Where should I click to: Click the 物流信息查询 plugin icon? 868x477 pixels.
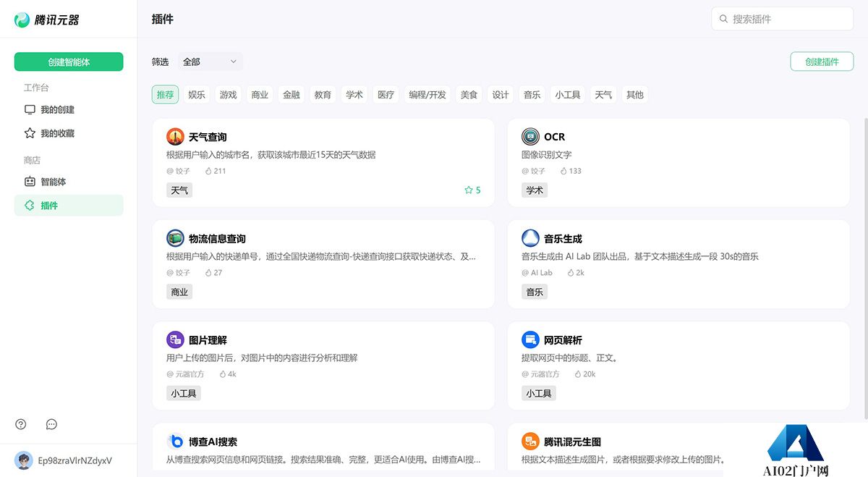(175, 238)
